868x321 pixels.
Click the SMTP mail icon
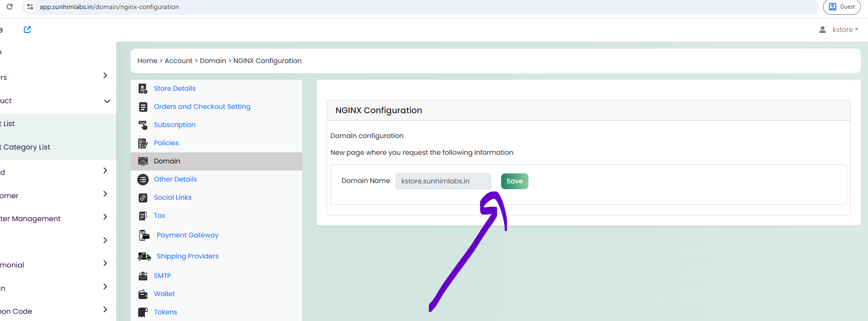point(143,276)
